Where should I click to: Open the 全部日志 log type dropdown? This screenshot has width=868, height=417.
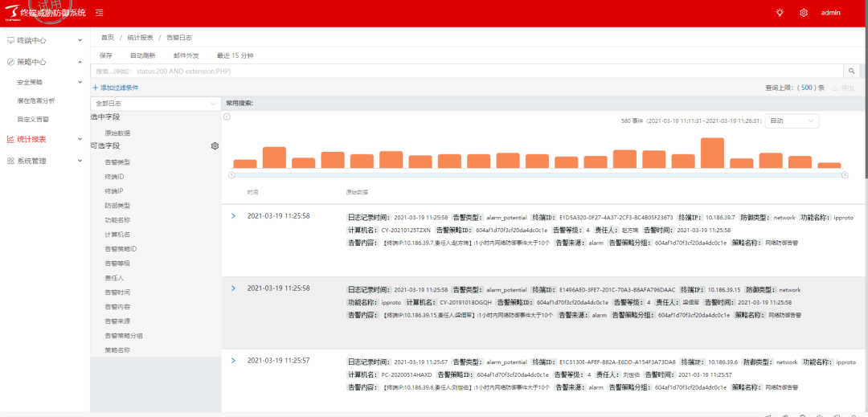pyautogui.click(x=156, y=104)
